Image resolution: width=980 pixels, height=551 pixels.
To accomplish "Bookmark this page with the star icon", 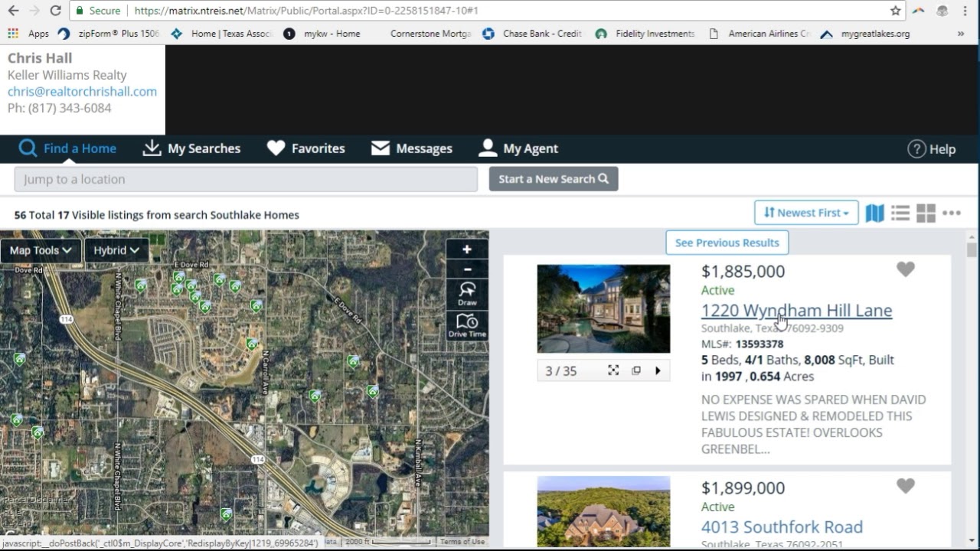I will coord(896,11).
